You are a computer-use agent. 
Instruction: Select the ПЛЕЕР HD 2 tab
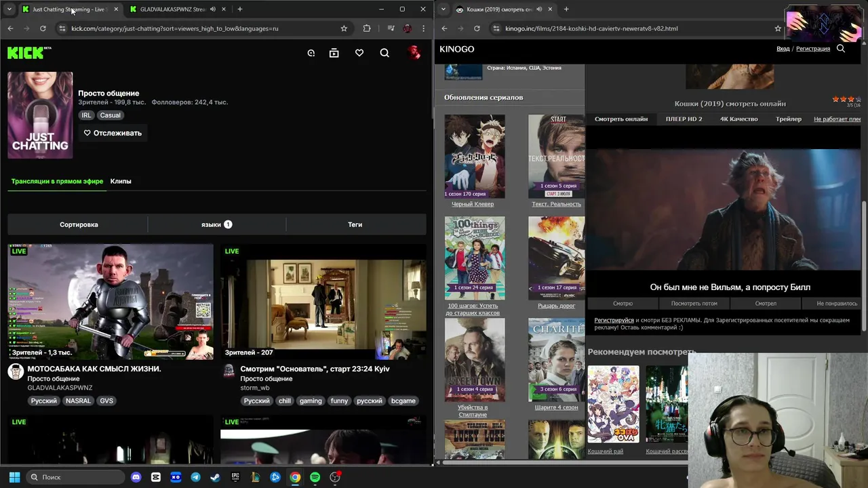point(684,119)
